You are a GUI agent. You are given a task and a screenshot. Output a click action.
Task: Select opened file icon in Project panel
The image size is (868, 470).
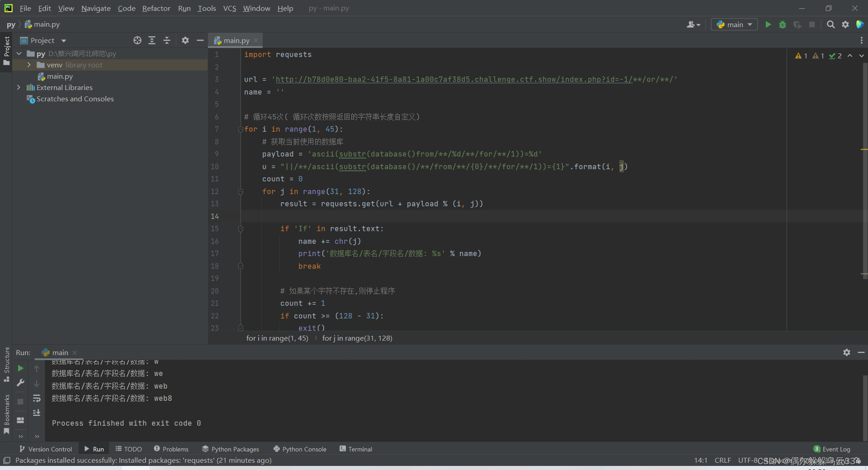[137, 40]
